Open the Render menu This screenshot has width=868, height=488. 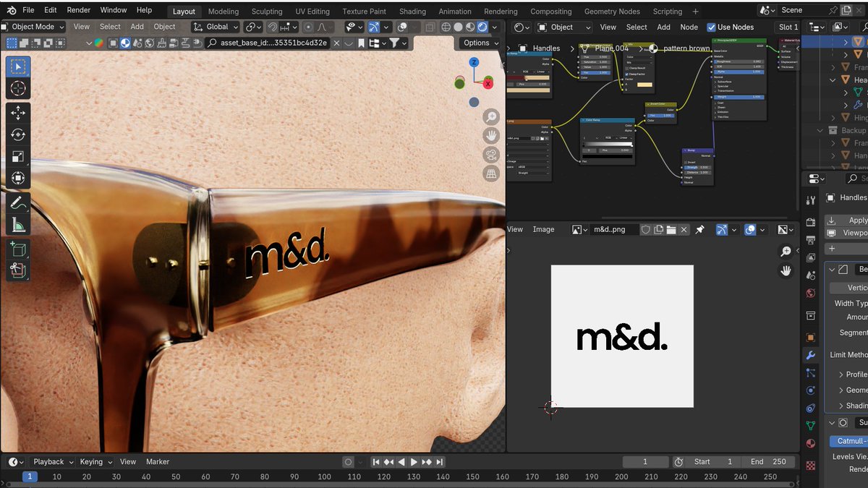[78, 10]
